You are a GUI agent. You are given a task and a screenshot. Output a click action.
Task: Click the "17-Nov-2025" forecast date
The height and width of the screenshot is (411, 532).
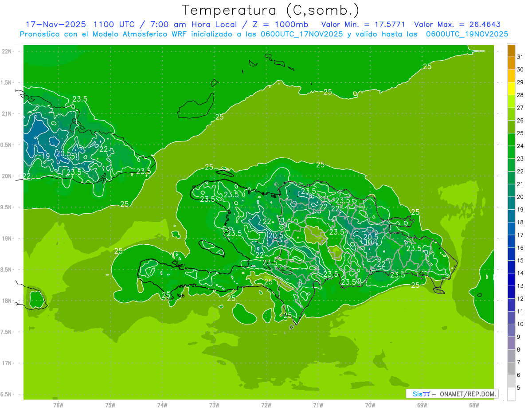pos(52,24)
